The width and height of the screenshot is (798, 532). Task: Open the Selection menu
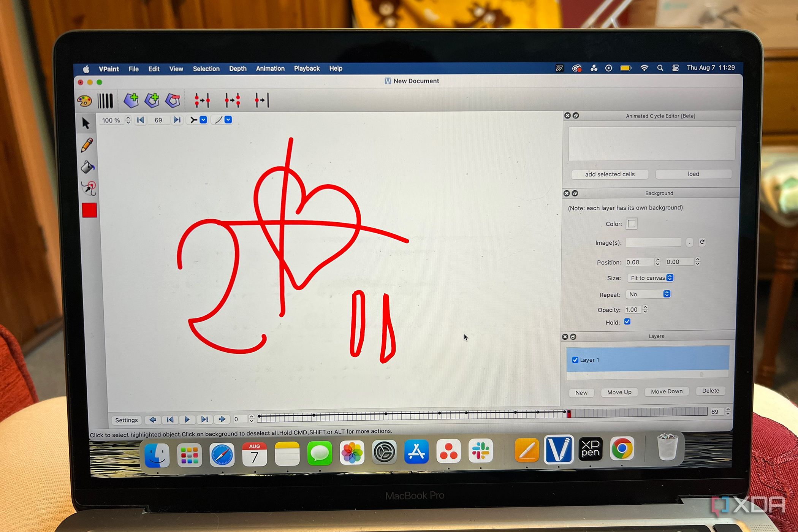click(206, 69)
